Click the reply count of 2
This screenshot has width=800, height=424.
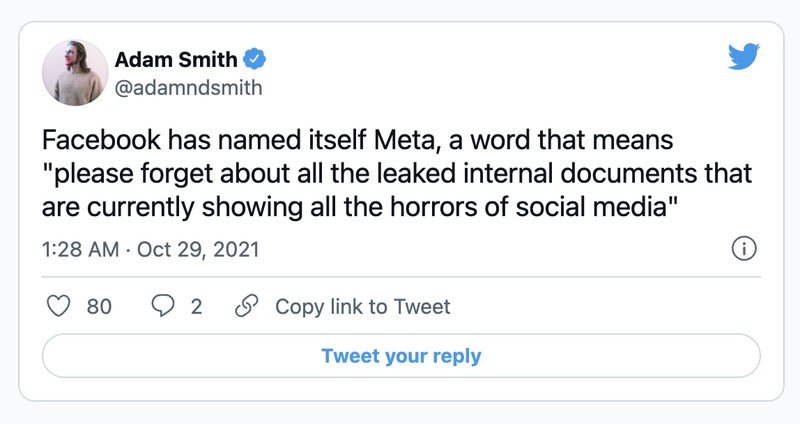pyautogui.click(x=196, y=307)
